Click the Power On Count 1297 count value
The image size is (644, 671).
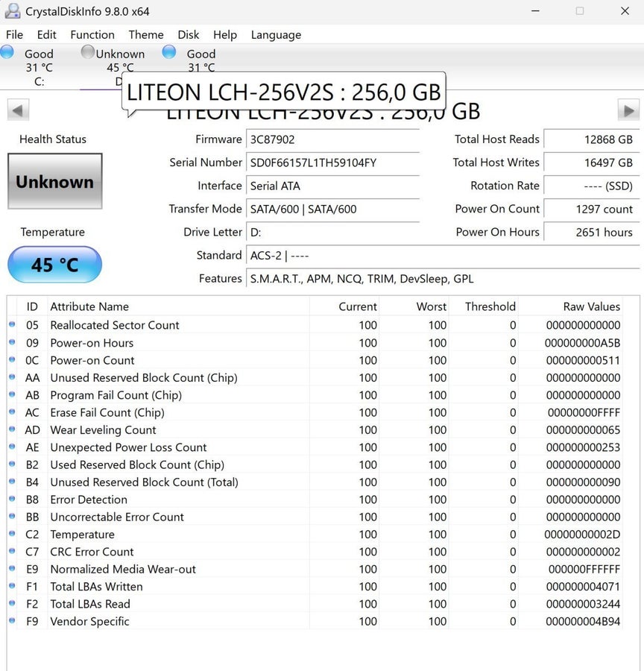[x=591, y=209]
